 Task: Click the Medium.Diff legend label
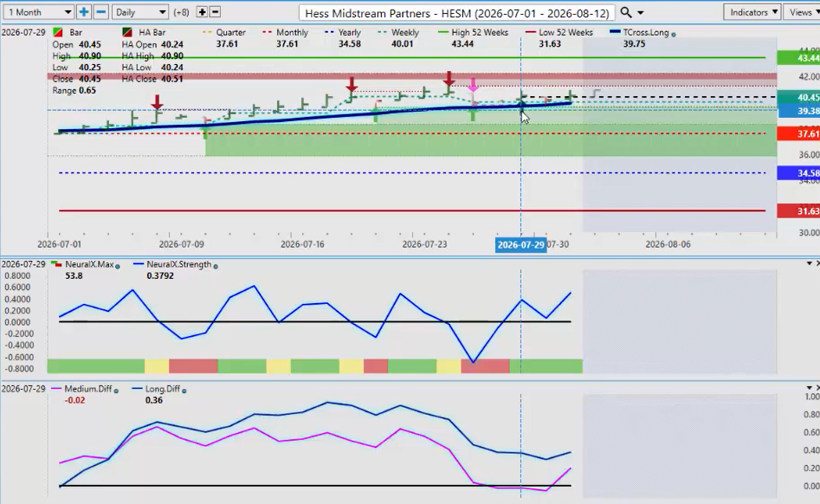[88, 389]
